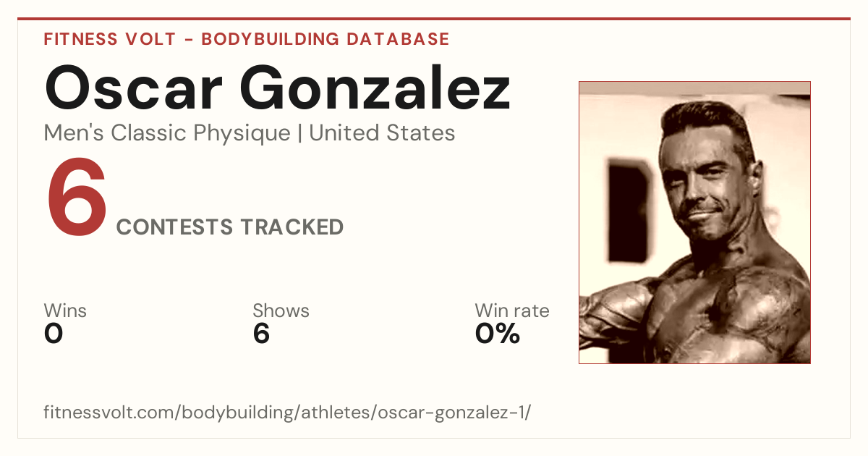868x456 pixels.
Task: Click the Shows label
Action: click(281, 311)
